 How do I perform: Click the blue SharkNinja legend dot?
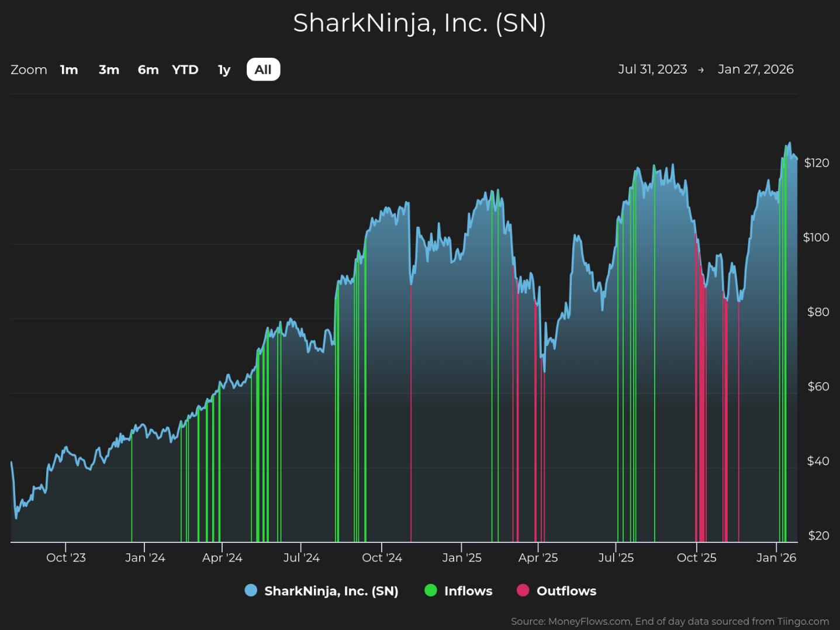251,590
